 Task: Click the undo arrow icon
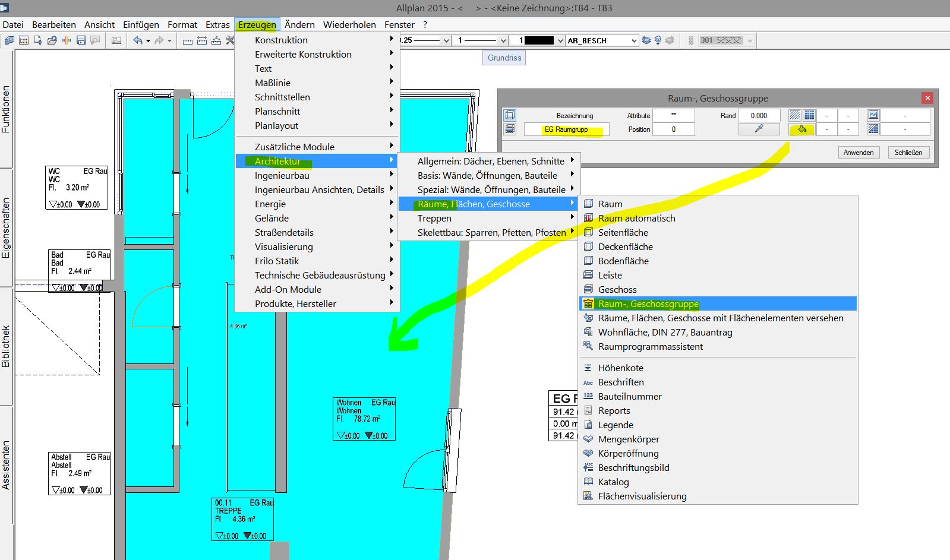138,40
